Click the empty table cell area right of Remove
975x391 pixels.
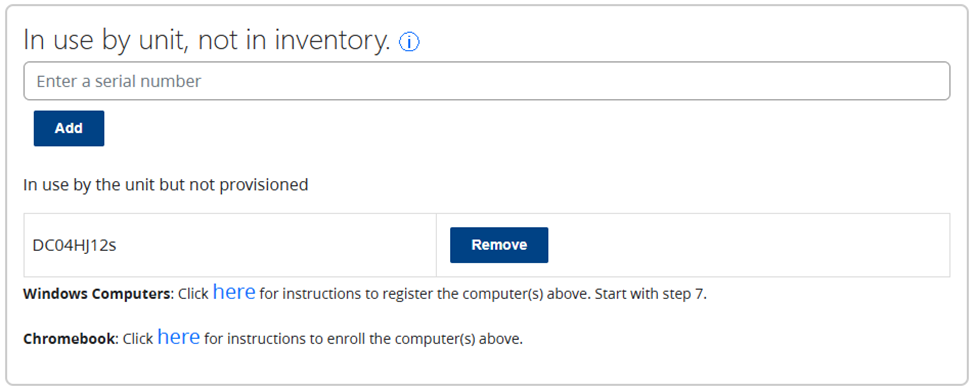[x=749, y=245]
